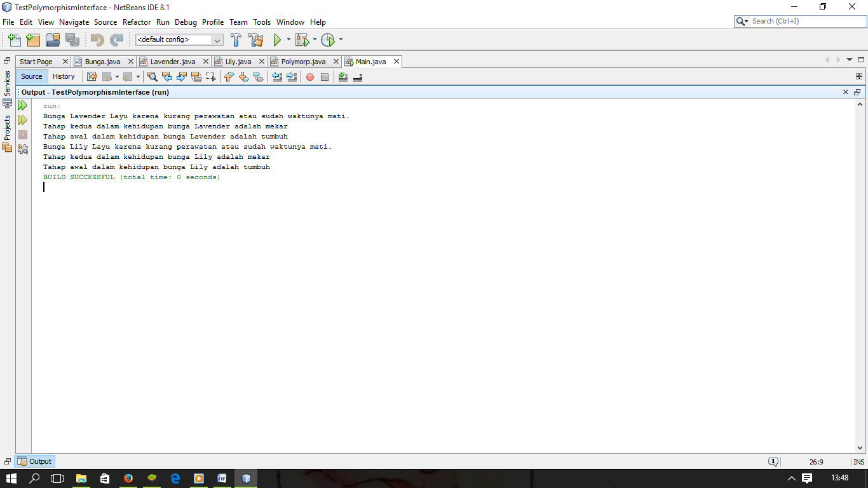
Task: Start macro recording with red circle icon
Action: tap(310, 77)
